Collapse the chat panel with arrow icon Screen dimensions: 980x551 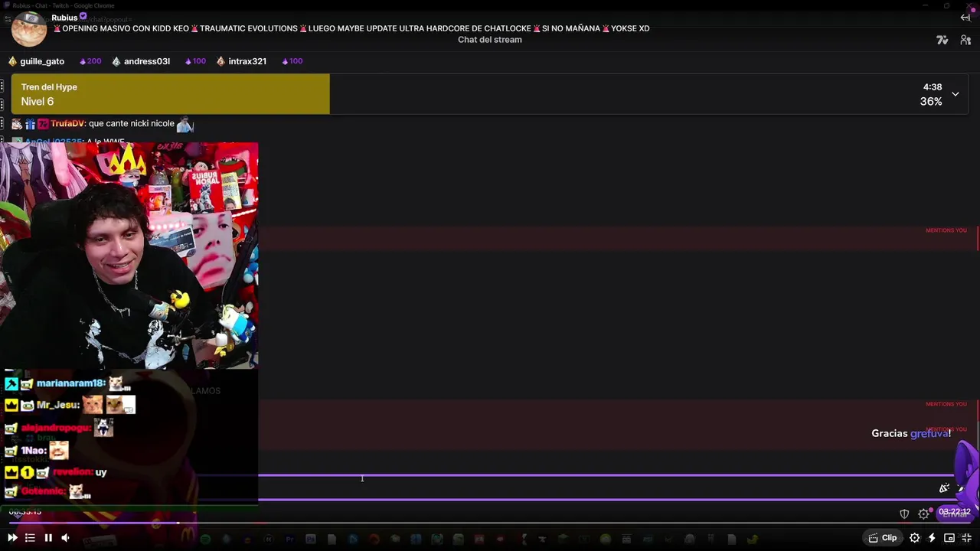click(x=965, y=18)
